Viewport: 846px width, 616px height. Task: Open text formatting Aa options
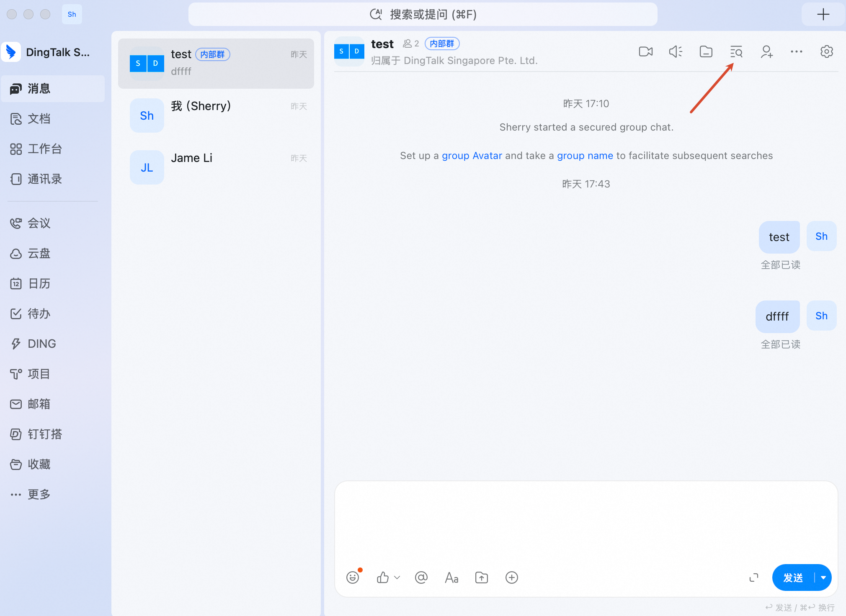click(451, 577)
